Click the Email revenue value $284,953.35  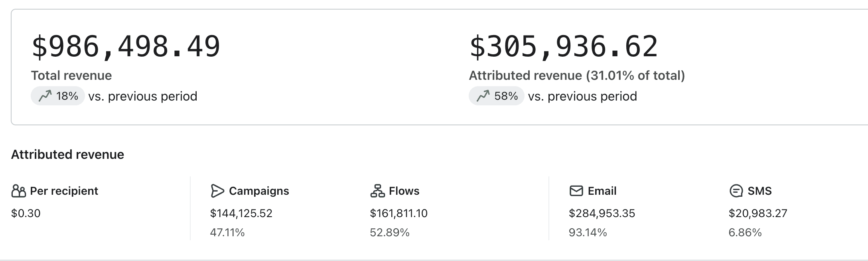tap(602, 214)
